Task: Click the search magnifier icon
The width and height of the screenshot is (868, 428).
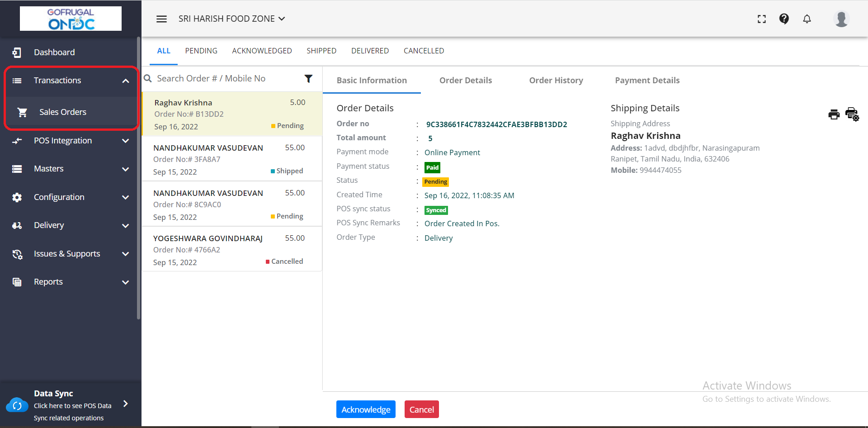Action: click(147, 79)
